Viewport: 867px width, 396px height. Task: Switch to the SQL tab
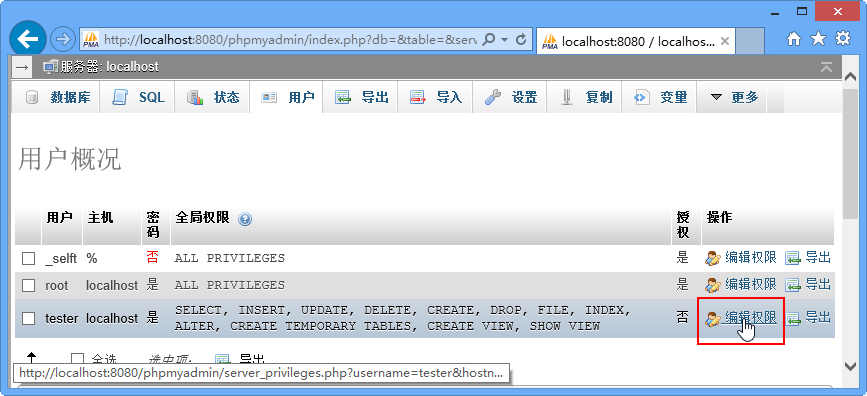click(137, 97)
